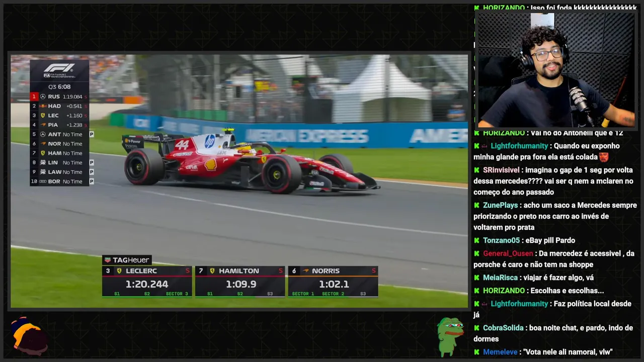Image resolution: width=644 pixels, height=362 pixels.
Task: Click the CobraSolida username in chat
Action: (x=504, y=328)
